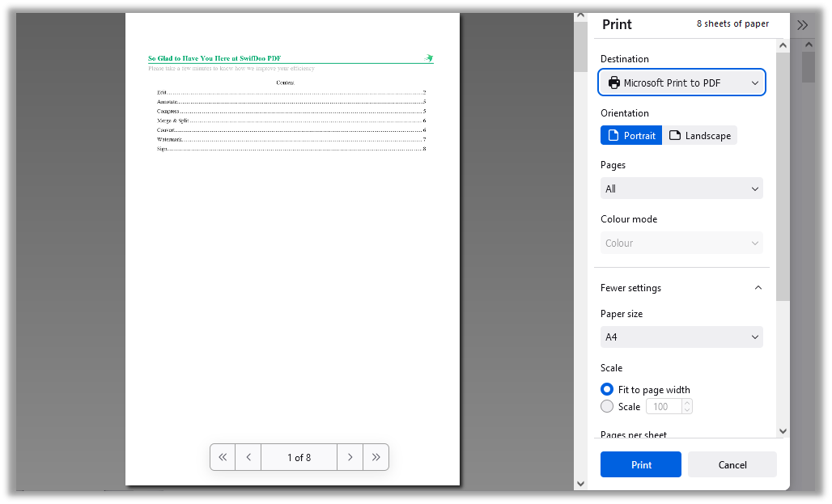The width and height of the screenshot is (832, 504).
Task: Open the Colour mode dropdown
Action: point(681,243)
